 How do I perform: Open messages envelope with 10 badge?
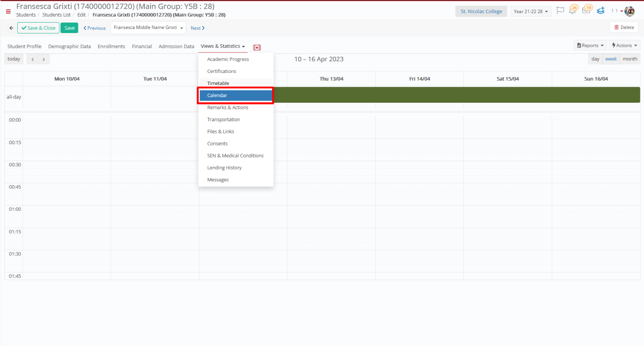coord(587,10)
